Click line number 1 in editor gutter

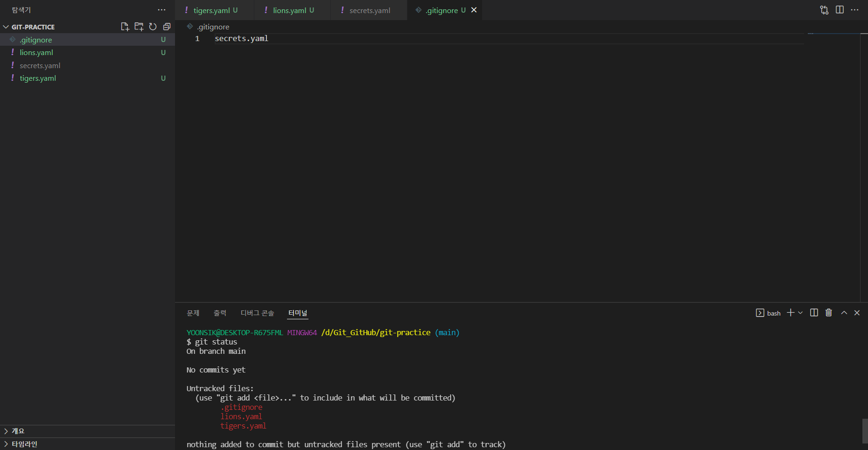197,38
